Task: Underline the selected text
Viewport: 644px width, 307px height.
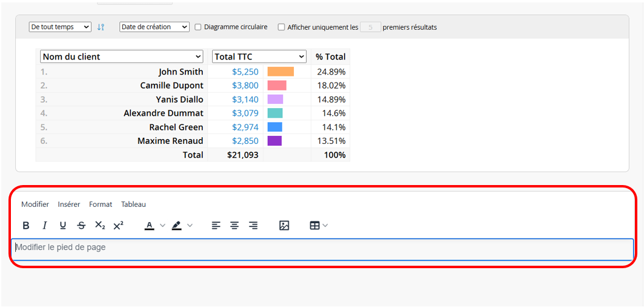Action: (x=63, y=226)
